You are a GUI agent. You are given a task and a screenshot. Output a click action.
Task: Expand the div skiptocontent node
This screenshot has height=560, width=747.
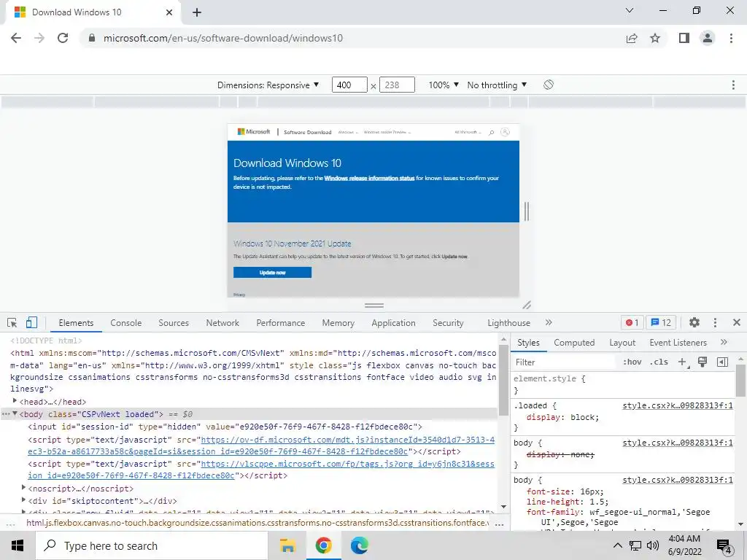coord(24,500)
